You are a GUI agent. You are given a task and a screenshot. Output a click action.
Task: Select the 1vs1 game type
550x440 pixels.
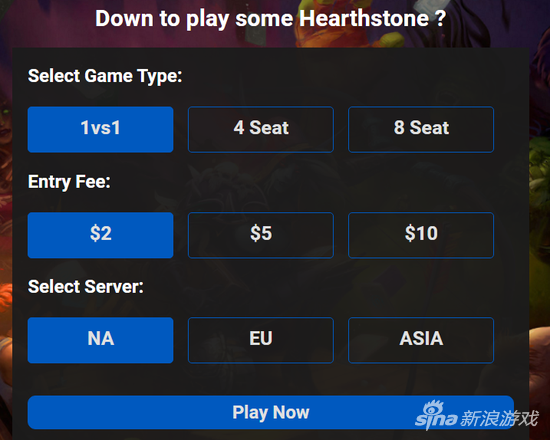coord(100,129)
